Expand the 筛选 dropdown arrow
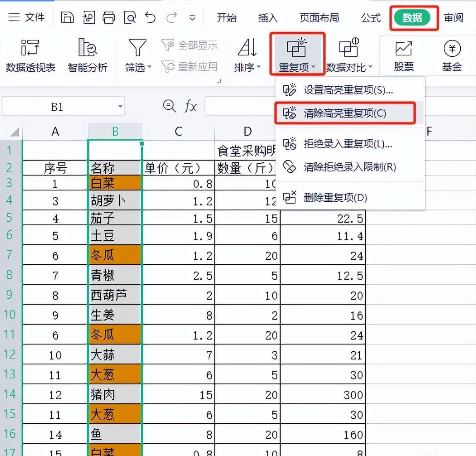The height and width of the screenshot is (456, 476). point(149,67)
